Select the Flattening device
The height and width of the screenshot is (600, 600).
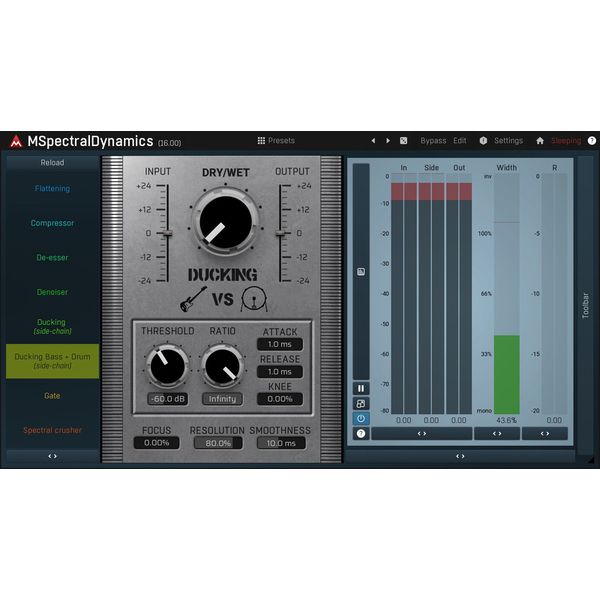pos(52,189)
